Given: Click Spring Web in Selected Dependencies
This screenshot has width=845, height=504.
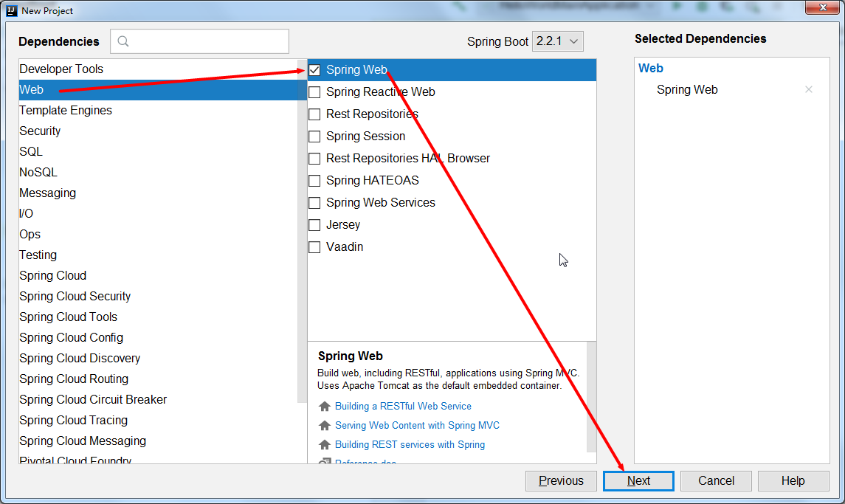Looking at the screenshot, I should pyautogui.click(x=687, y=90).
